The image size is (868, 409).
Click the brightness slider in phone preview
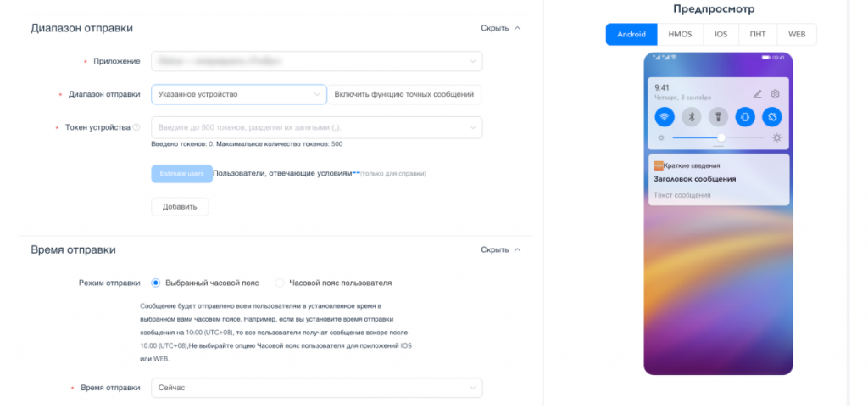pos(719,138)
